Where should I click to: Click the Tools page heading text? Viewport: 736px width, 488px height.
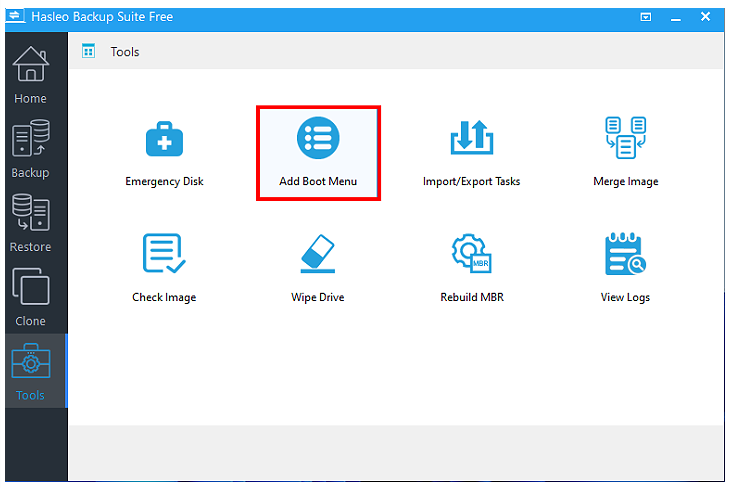tap(125, 52)
